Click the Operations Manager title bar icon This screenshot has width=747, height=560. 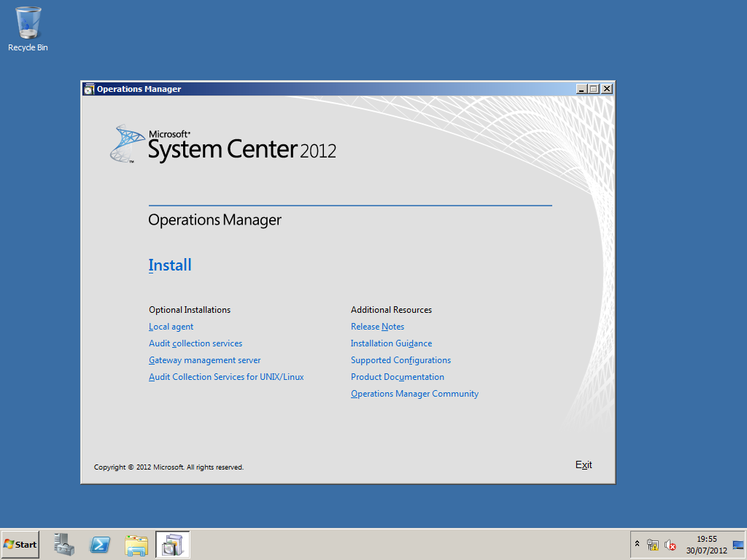click(x=89, y=89)
